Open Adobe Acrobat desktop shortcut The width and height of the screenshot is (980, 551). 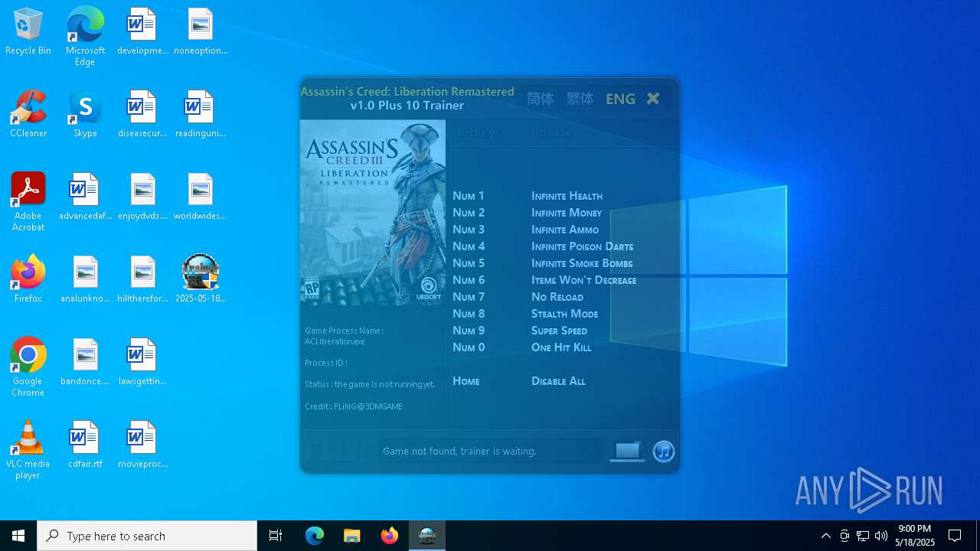coord(28,202)
